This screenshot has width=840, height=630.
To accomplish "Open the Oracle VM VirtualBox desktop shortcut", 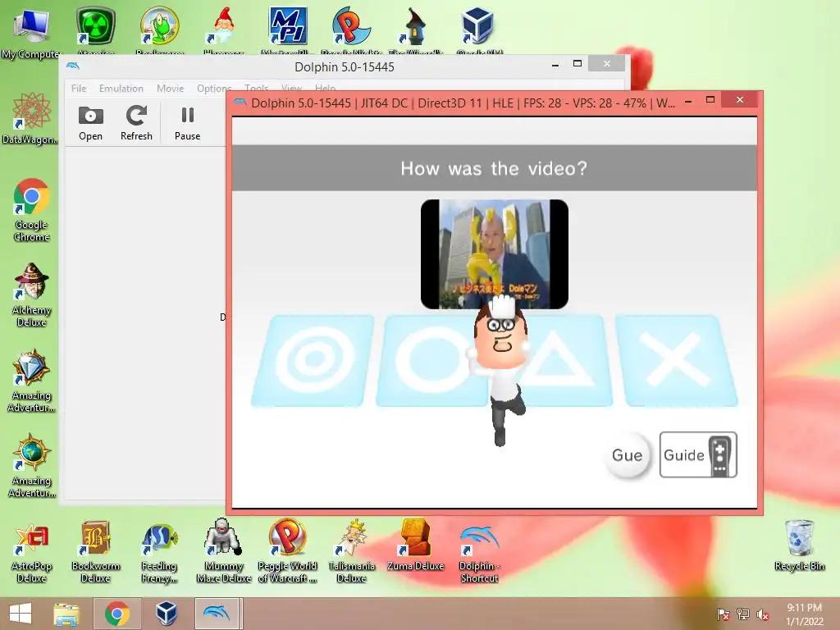I will click(x=479, y=30).
